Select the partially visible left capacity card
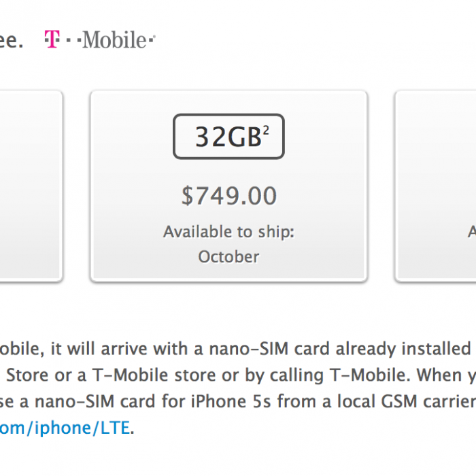This screenshot has height=476, width=476. (31, 186)
